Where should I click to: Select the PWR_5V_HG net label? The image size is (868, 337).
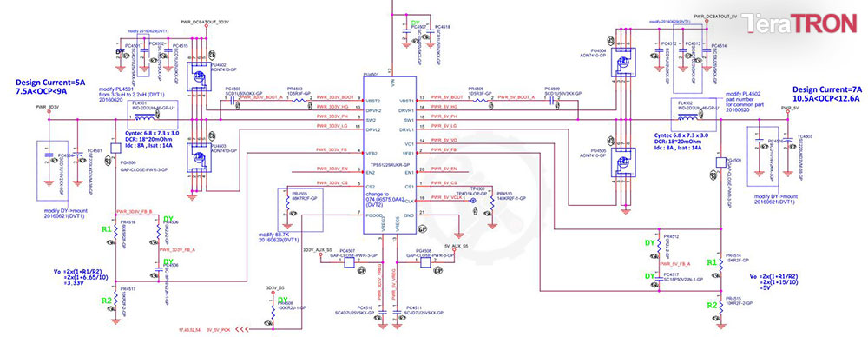[444, 107]
